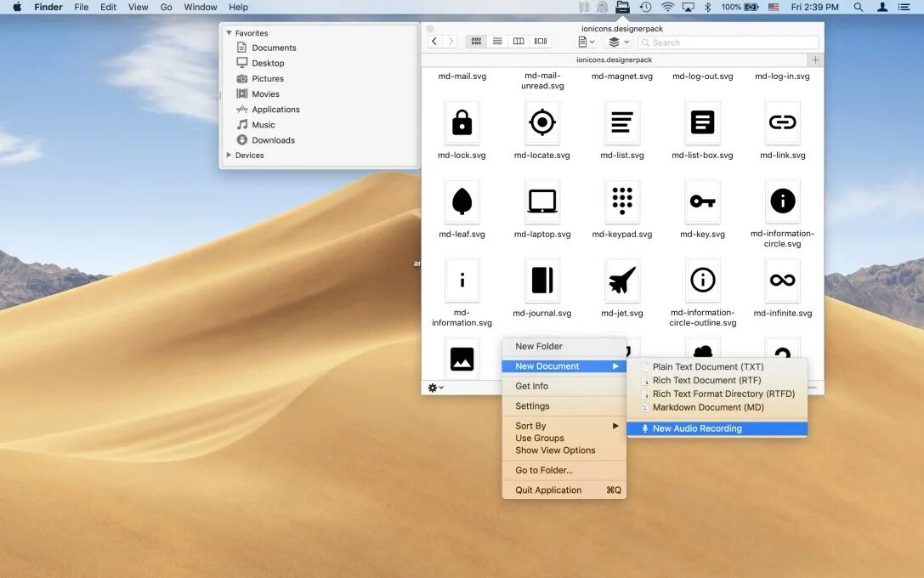The width and height of the screenshot is (924, 578).
Task: Create a Plain Text Document (TXT)
Action: point(717,366)
